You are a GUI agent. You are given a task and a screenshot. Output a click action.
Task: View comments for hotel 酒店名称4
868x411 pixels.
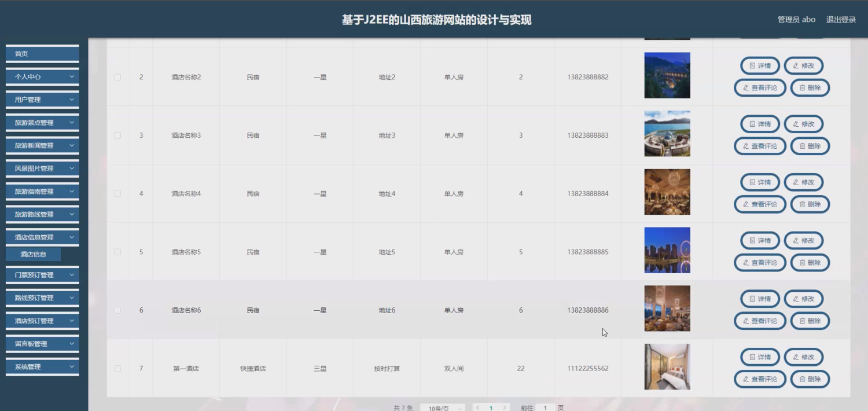(x=760, y=204)
